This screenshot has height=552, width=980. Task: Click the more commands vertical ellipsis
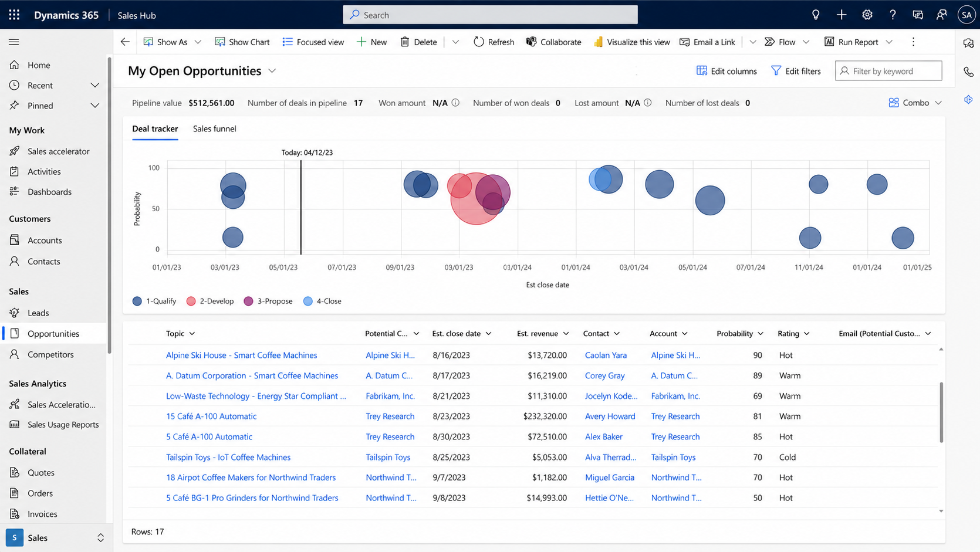point(913,42)
